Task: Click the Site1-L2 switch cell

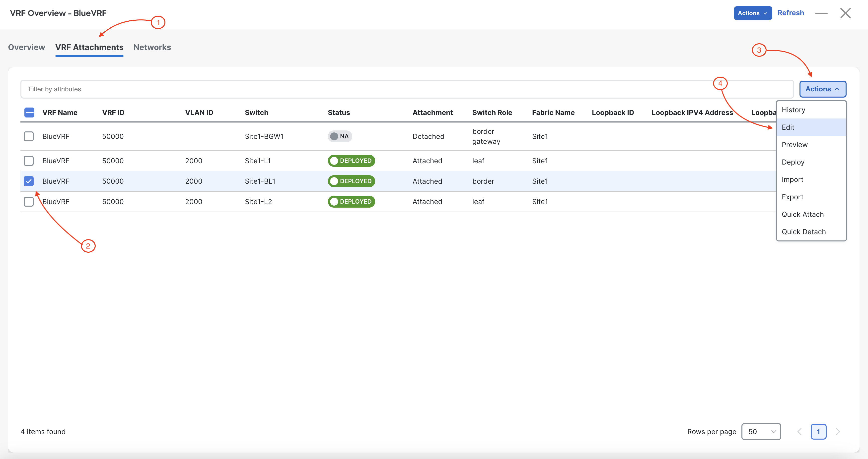Action: tap(258, 201)
